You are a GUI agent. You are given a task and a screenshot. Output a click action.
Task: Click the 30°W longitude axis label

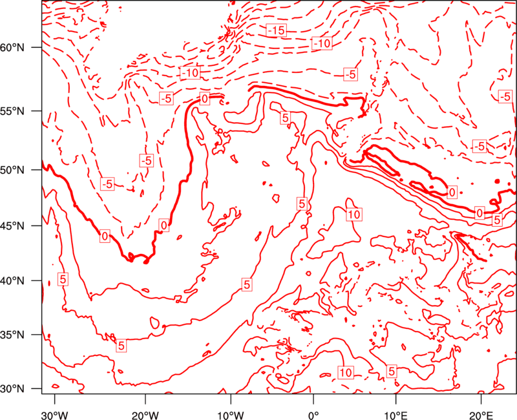pyautogui.click(x=54, y=415)
